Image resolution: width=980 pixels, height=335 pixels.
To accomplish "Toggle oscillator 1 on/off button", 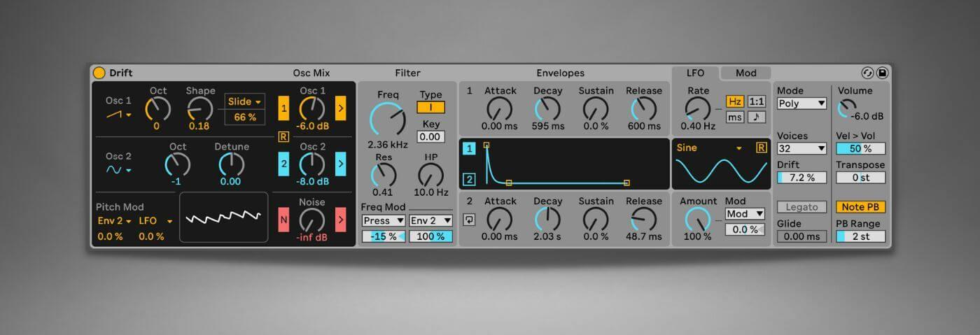I will pyautogui.click(x=283, y=108).
